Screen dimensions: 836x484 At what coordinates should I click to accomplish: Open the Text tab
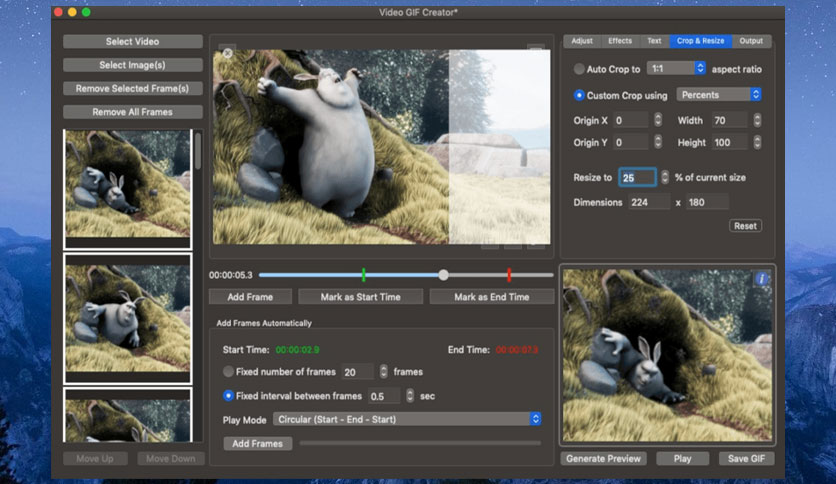tap(654, 41)
